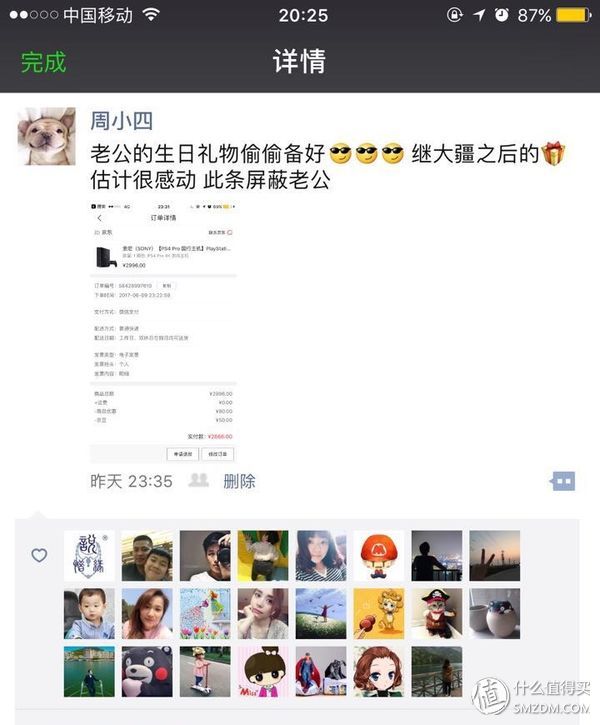600x725 pixels.
Task: Tap the sunset hand gesture avatar
Action: pyautogui.click(x=495, y=555)
